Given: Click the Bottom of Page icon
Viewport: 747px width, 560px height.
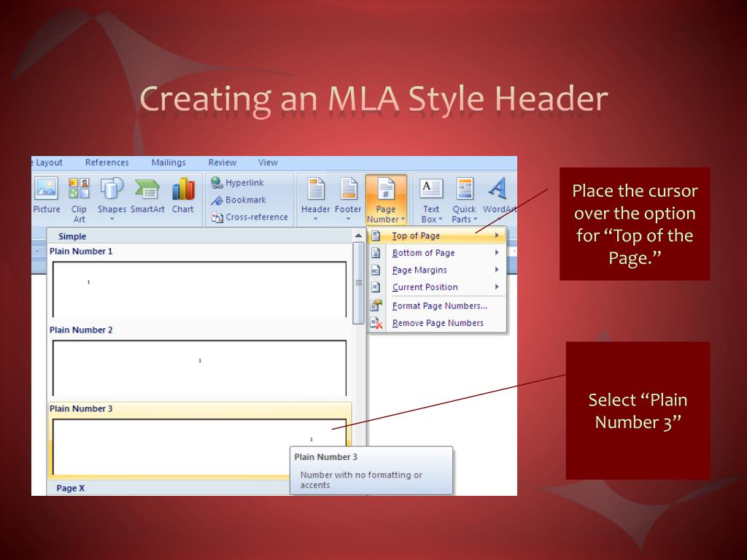Looking at the screenshot, I should point(376,253).
